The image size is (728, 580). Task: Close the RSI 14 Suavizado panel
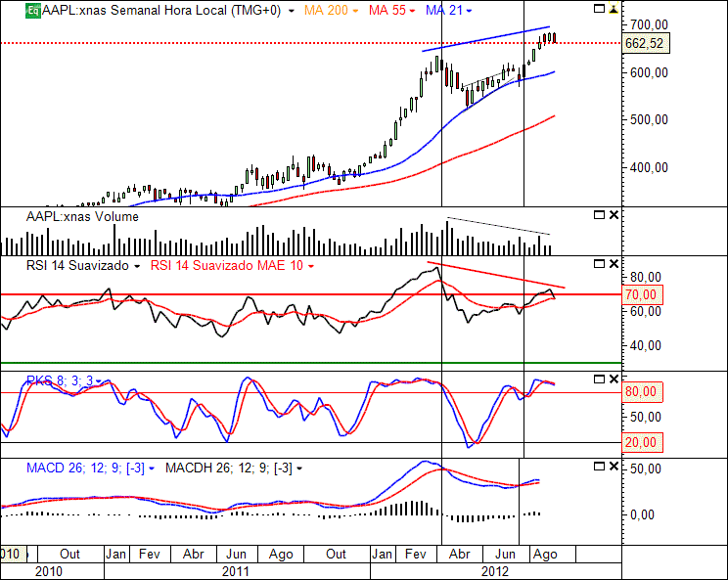(614, 263)
